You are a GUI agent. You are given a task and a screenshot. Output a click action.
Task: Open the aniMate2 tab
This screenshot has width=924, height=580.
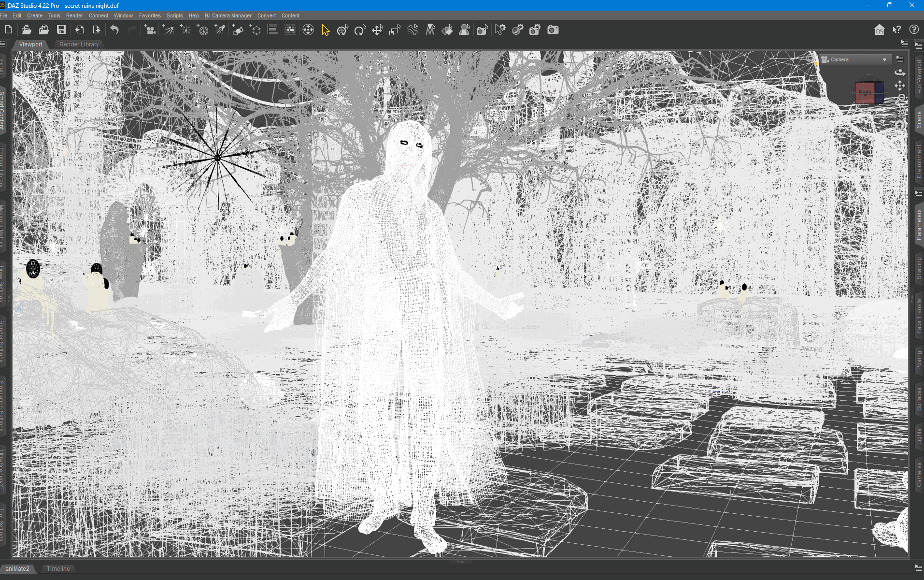(17, 568)
